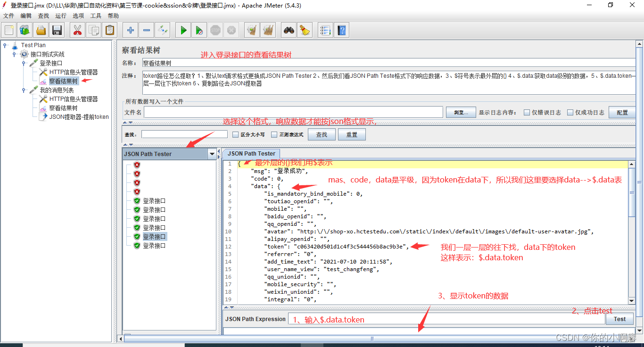Select 察看结果树 under 登录接口

point(63,81)
